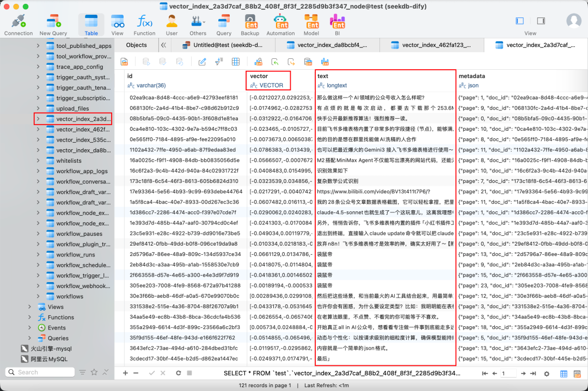Viewport: 588px width, 391px height.
Task: Open the filter and sort tool
Action: click(219, 62)
